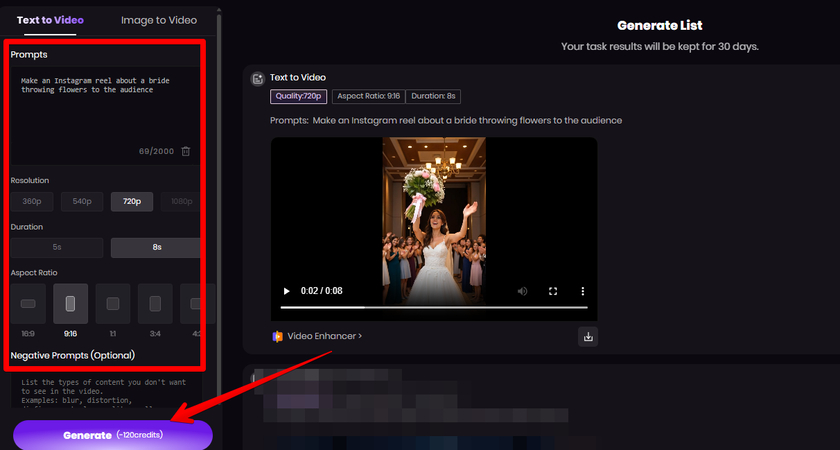840x450 pixels.
Task: Open video player three-dot options menu
Action: point(583,291)
